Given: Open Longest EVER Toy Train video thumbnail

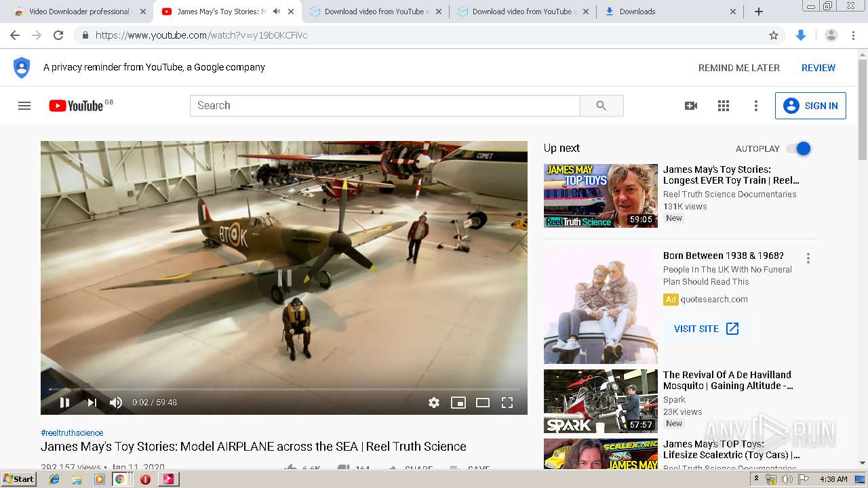Looking at the screenshot, I should pos(601,196).
